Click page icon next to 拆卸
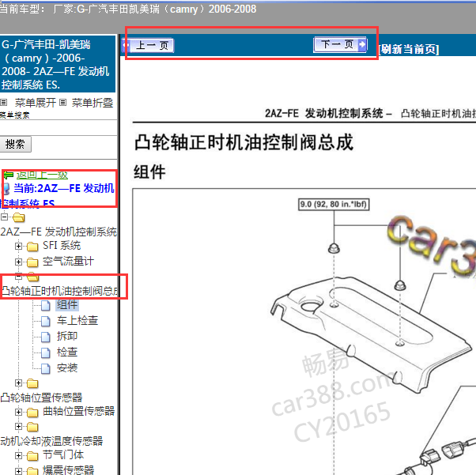The height and width of the screenshot is (475, 476). (46, 337)
